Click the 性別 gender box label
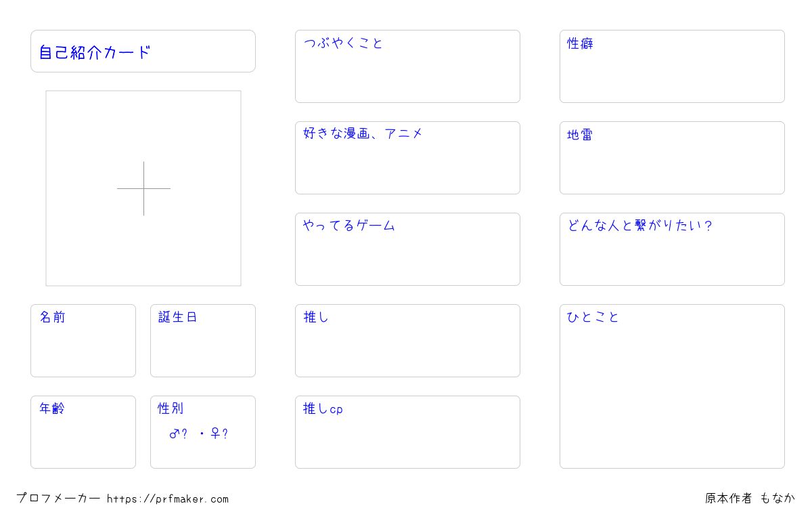The image size is (812, 508). [171, 408]
